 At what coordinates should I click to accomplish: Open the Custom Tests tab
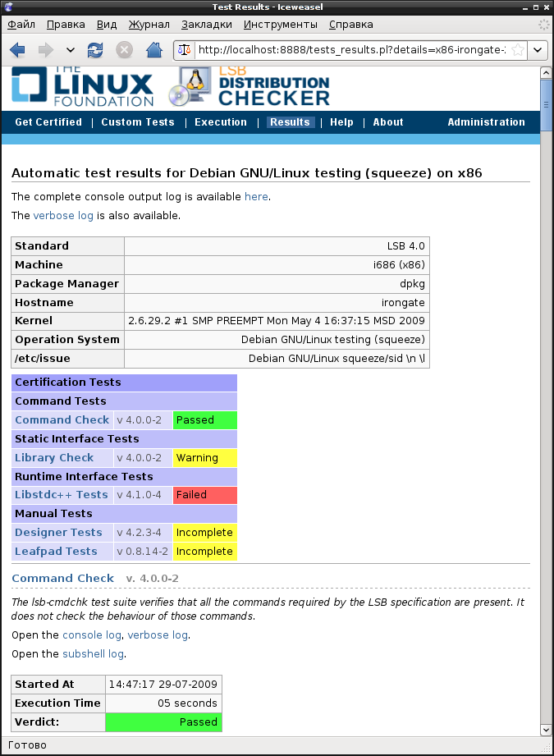click(x=138, y=122)
